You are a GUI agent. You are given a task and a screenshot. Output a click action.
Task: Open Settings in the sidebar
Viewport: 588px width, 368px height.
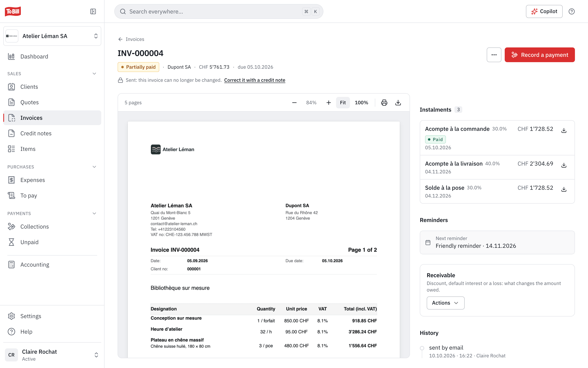[x=52, y=316]
